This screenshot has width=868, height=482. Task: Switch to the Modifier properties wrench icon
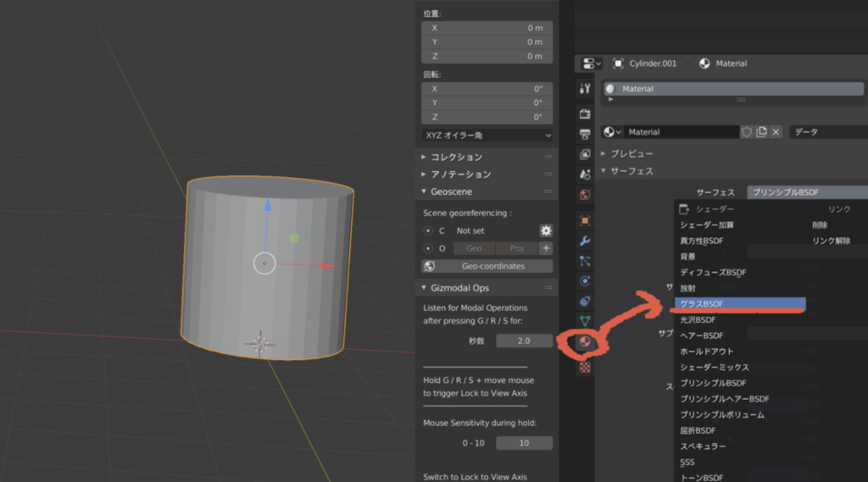pyautogui.click(x=584, y=241)
